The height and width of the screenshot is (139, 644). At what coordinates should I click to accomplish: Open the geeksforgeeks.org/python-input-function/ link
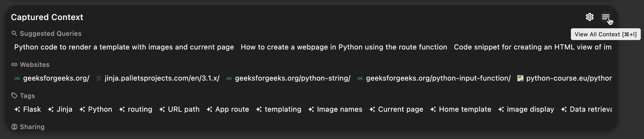(x=438, y=78)
